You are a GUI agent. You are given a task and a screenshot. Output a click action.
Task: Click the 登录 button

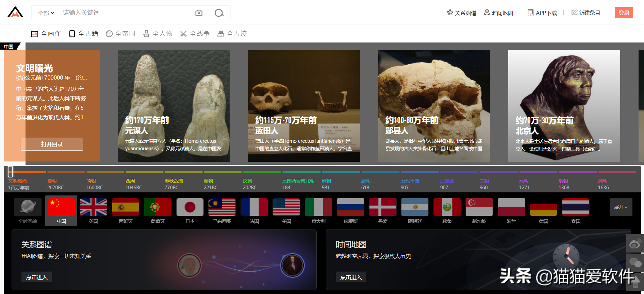pyautogui.click(x=624, y=13)
